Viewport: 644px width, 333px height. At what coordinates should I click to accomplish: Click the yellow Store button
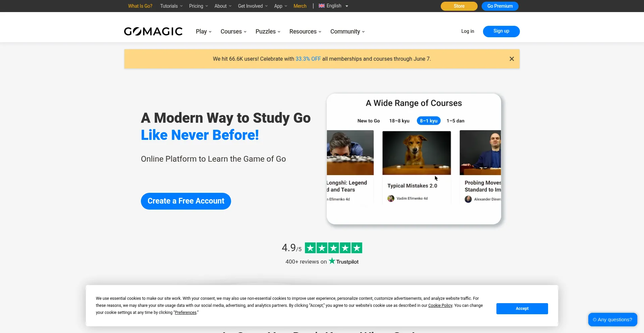coord(459,6)
